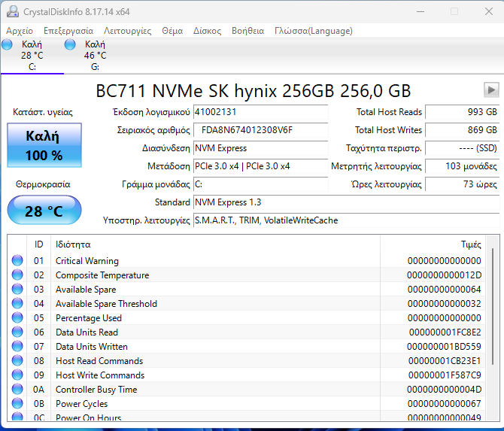The image size is (504, 431).
Task: Click the status orb for Host Read Commands
Action: [17, 360]
